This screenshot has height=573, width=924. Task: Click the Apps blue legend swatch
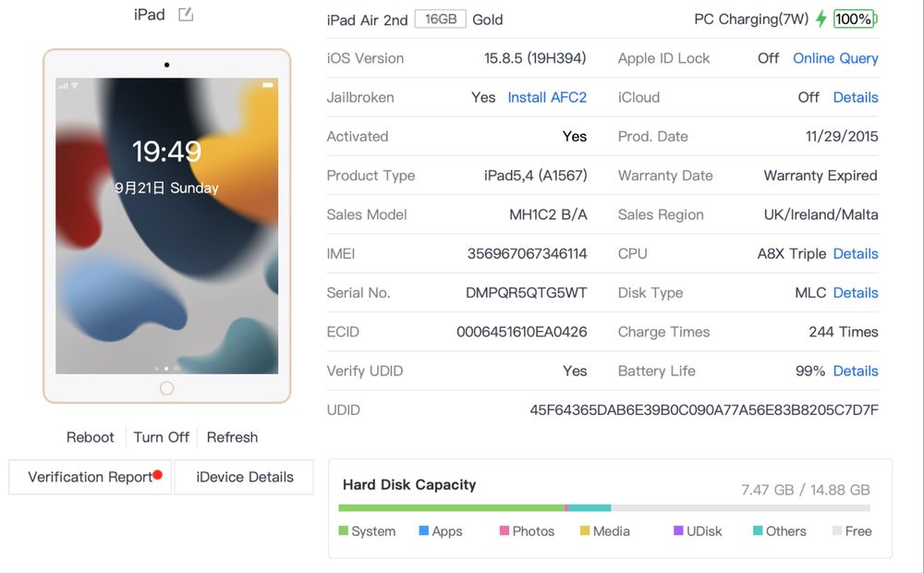point(424,530)
